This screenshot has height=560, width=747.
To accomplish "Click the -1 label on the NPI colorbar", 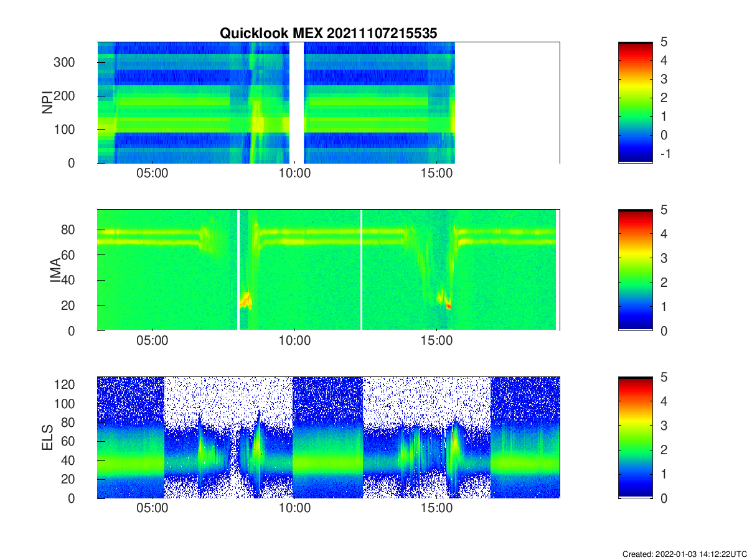I will click(x=664, y=154).
